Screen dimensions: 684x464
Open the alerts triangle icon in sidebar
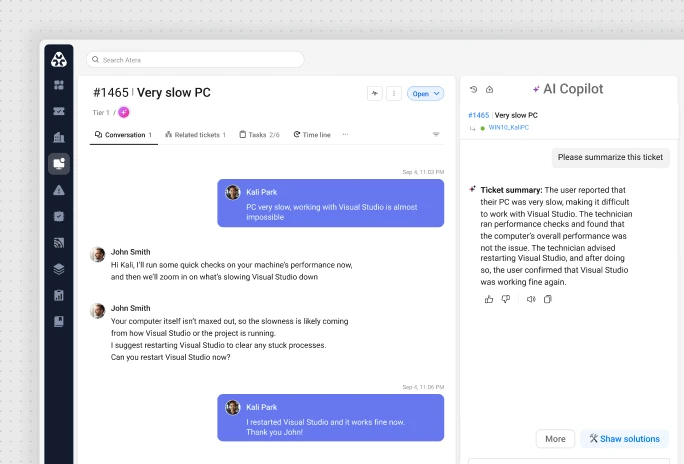point(59,190)
